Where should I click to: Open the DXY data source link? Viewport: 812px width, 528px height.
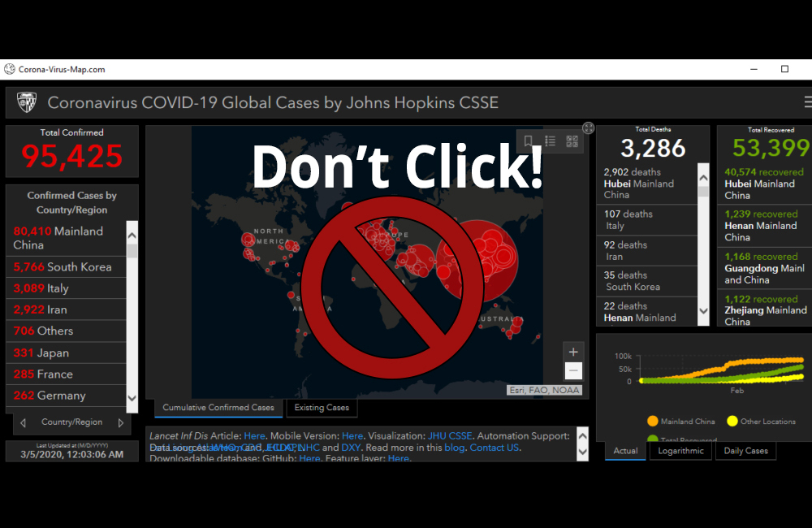coord(351,448)
